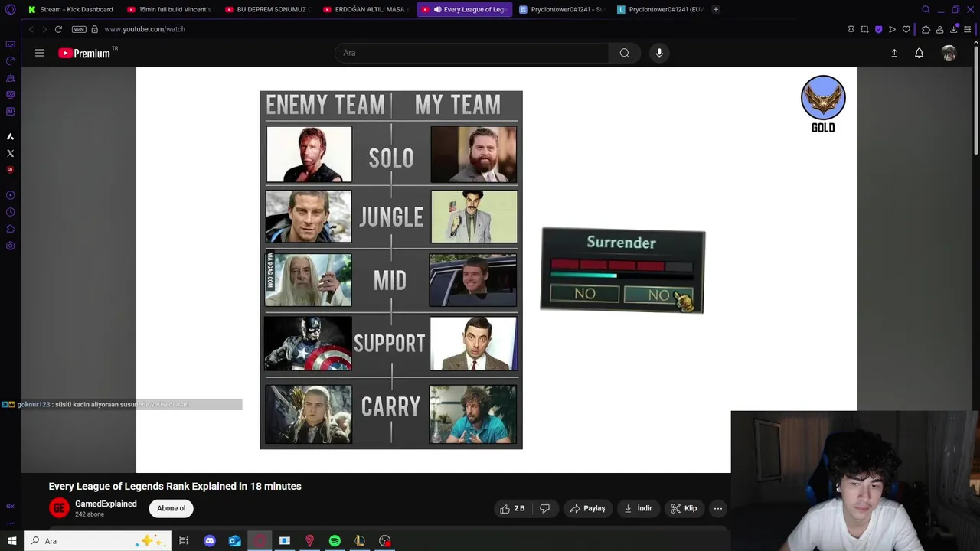Image resolution: width=980 pixels, height=551 pixels.
Task: Go back to previous page
Action: click(31, 29)
